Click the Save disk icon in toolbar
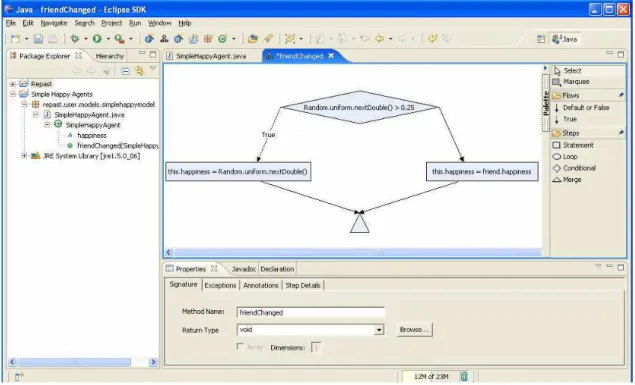Viewport: 635px width, 385px height. (38, 39)
